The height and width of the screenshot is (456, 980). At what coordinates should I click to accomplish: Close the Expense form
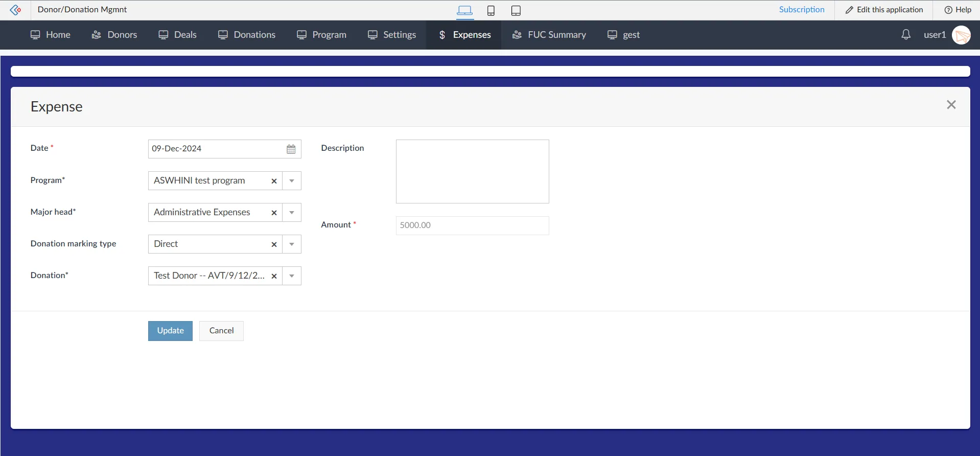point(951,105)
